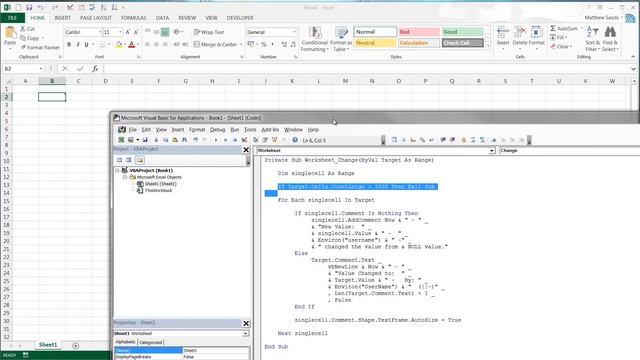Viewport: 640px width, 360px height.
Task: Apply the Neutral cell style
Action: tap(375, 42)
